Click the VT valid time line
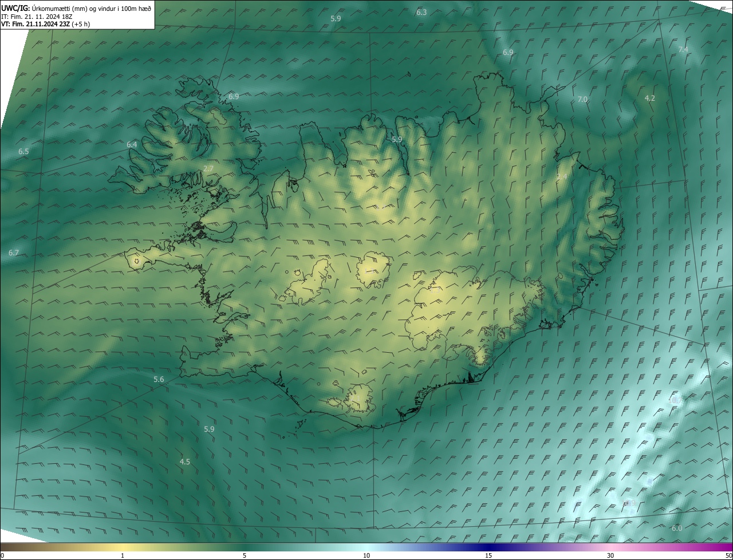Viewport: 733px width, 560px height. point(45,24)
